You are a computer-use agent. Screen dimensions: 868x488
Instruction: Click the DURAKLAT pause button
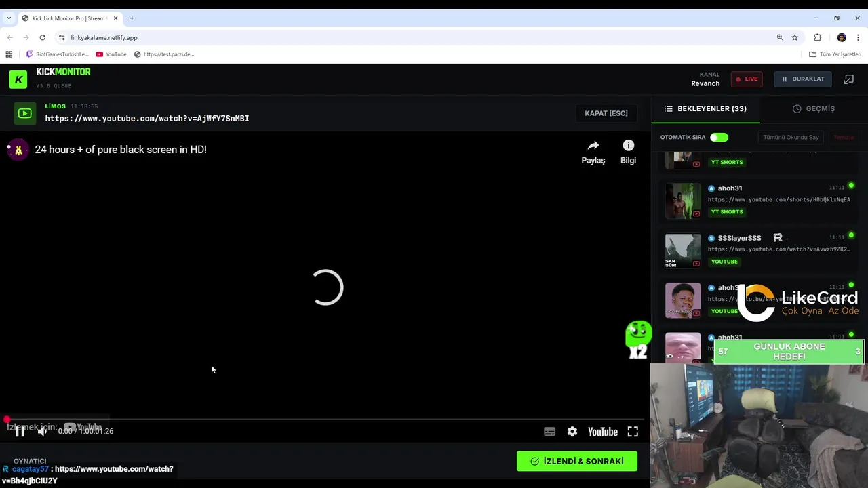(x=802, y=79)
